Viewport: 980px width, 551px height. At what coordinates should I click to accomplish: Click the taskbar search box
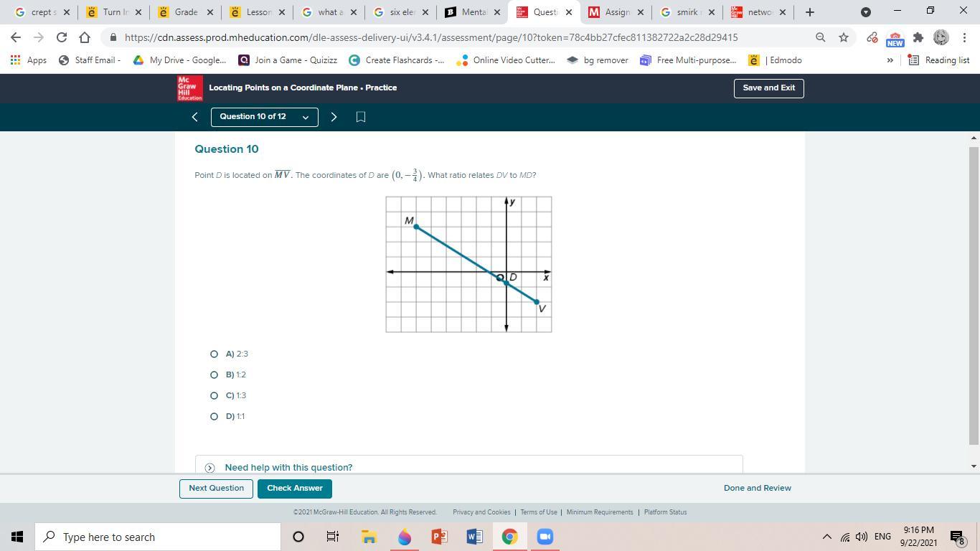click(158, 537)
